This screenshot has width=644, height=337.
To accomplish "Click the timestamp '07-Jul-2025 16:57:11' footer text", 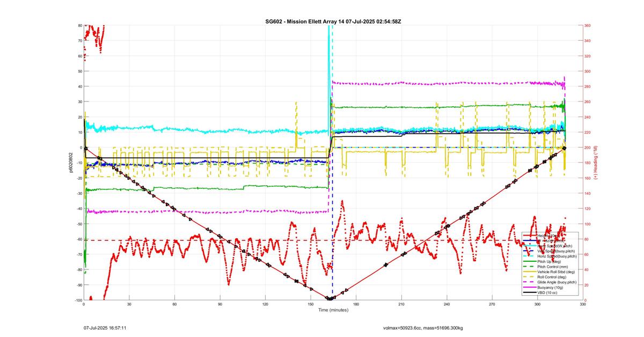I will 105,327.
